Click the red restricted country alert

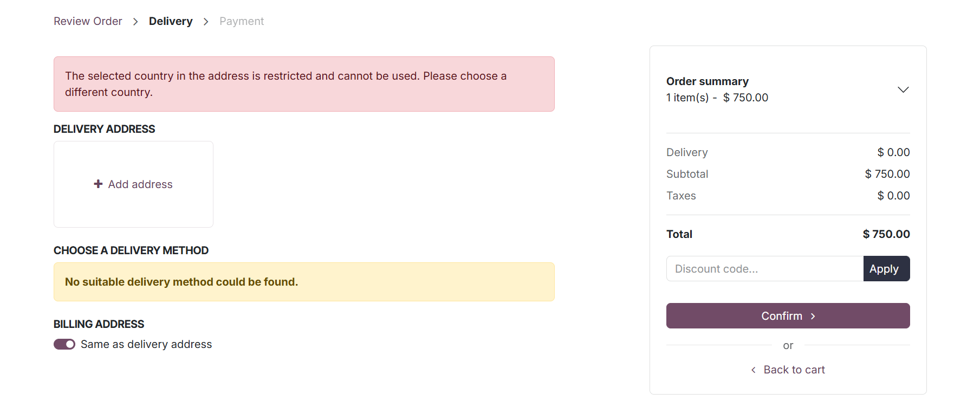[x=304, y=84]
